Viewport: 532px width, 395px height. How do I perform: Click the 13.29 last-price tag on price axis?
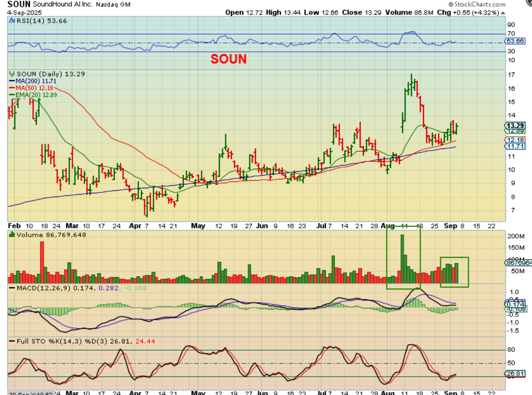516,126
